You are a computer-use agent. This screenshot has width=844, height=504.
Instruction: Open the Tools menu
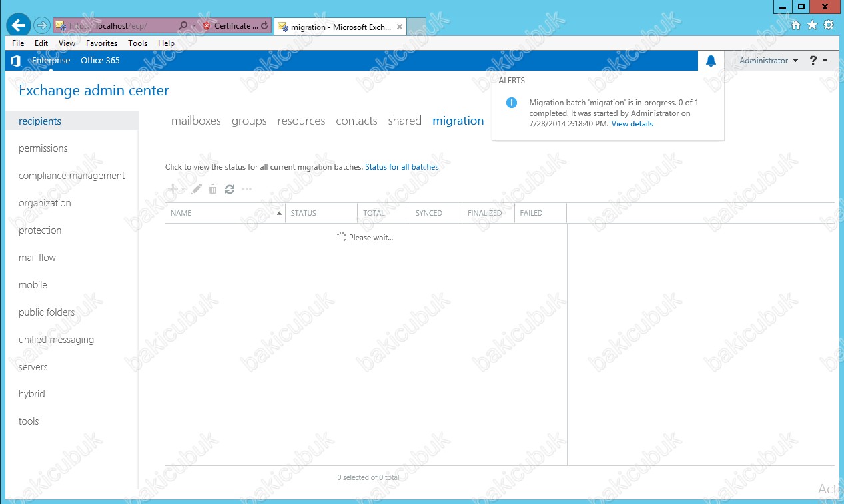(x=138, y=43)
